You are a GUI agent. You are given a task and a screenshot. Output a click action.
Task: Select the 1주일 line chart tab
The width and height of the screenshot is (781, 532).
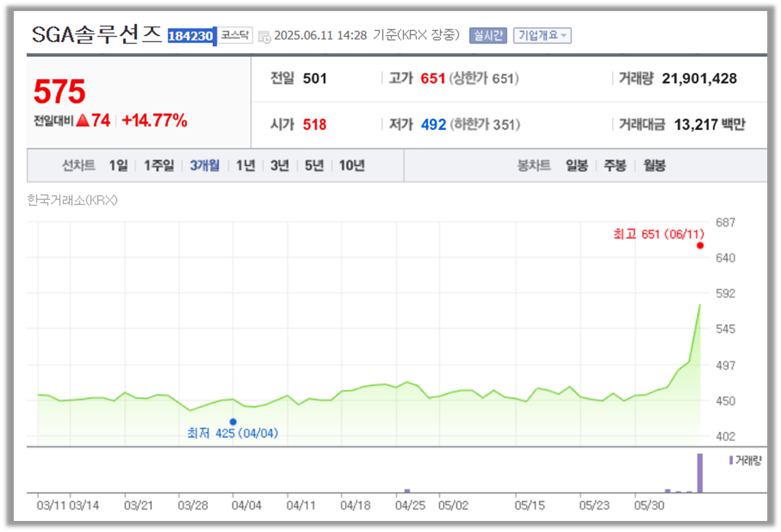(159, 165)
